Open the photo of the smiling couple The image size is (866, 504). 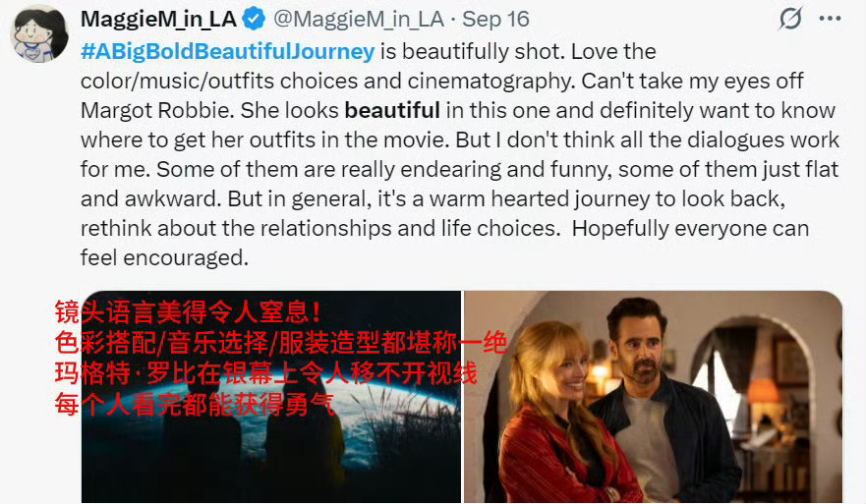tap(654, 396)
